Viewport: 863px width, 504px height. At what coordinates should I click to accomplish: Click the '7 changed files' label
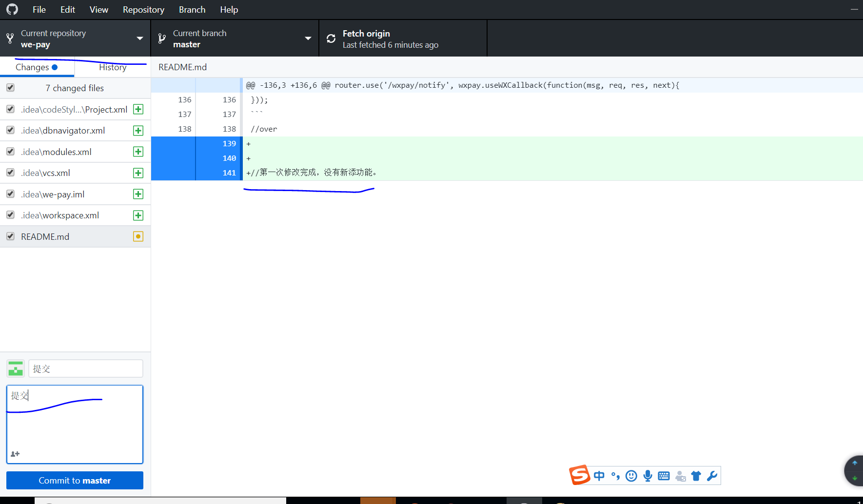(75, 88)
